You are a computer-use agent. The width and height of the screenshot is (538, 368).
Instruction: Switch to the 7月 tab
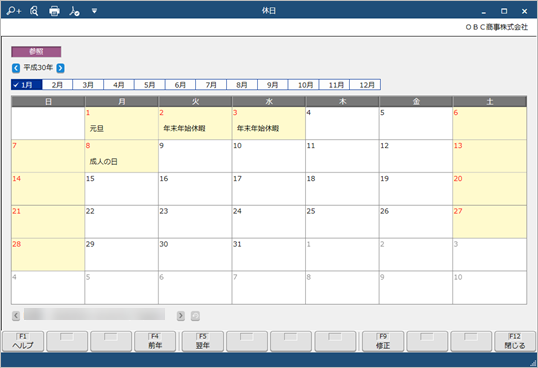click(211, 85)
